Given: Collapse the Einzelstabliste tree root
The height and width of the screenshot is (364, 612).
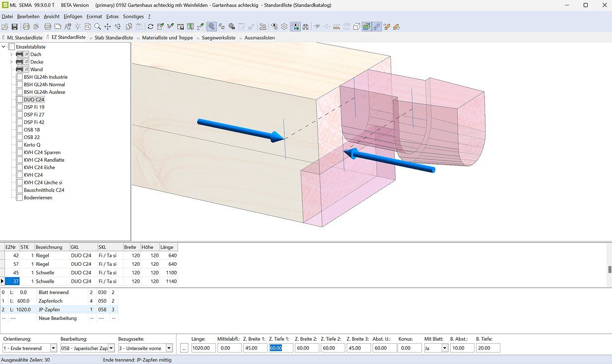Looking at the screenshot, I should (4, 47).
